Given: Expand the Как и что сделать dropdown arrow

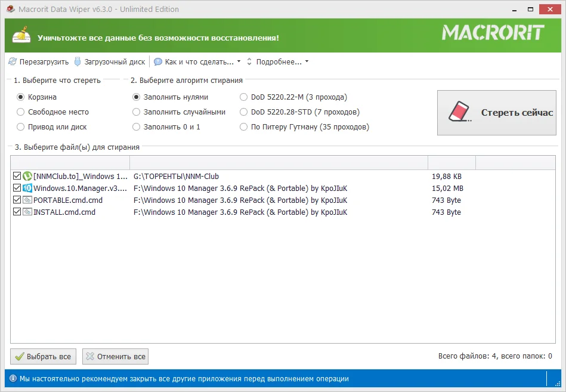Looking at the screenshot, I should click(x=239, y=61).
